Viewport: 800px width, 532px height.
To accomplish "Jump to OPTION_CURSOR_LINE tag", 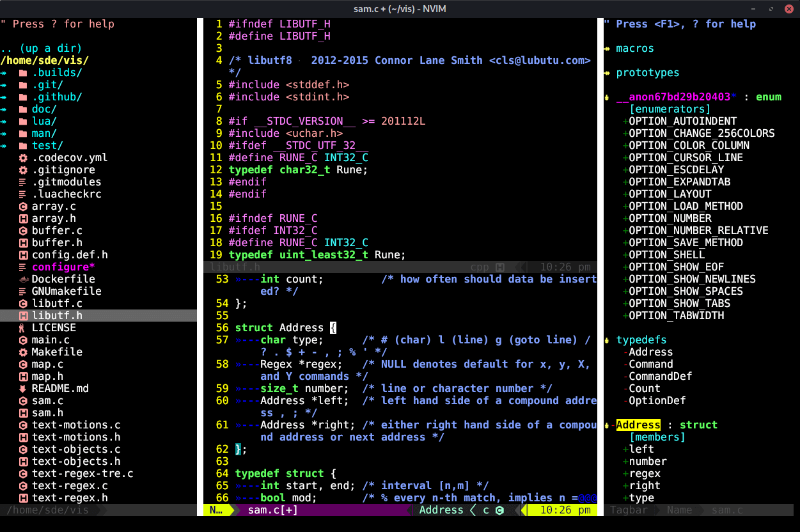I will coord(686,158).
